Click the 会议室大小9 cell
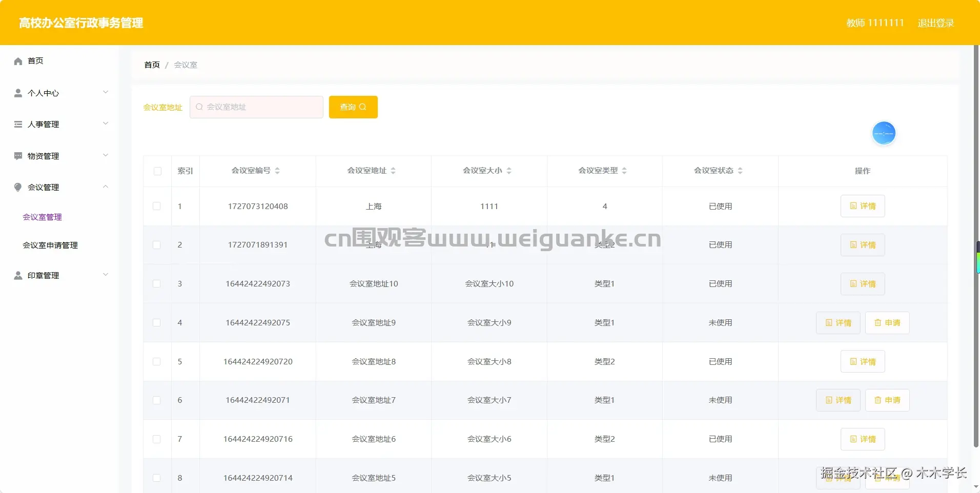The width and height of the screenshot is (980, 493). click(489, 323)
